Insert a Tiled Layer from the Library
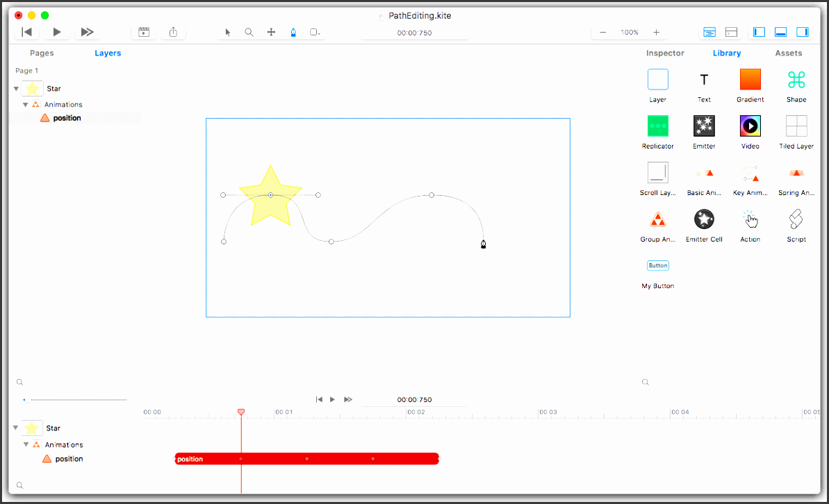This screenshot has width=829, height=504. (x=796, y=126)
